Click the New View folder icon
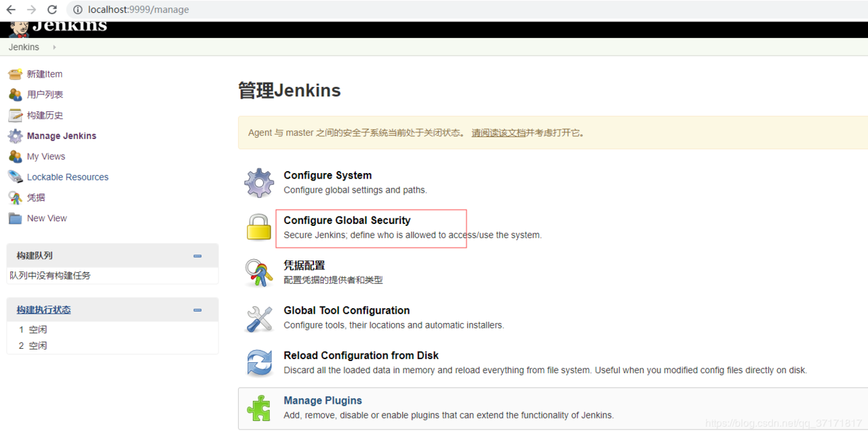This screenshot has height=435, width=868. (x=15, y=218)
